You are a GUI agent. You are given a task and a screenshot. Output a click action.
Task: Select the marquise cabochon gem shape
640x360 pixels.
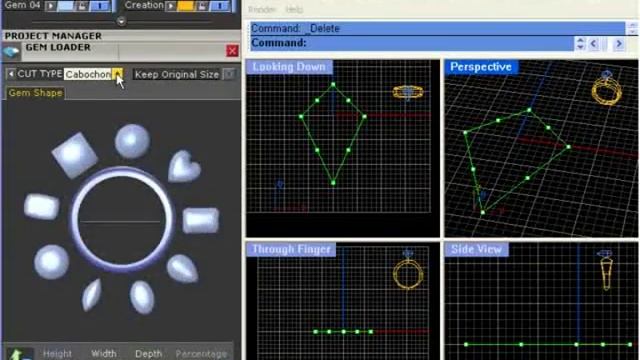point(91,295)
